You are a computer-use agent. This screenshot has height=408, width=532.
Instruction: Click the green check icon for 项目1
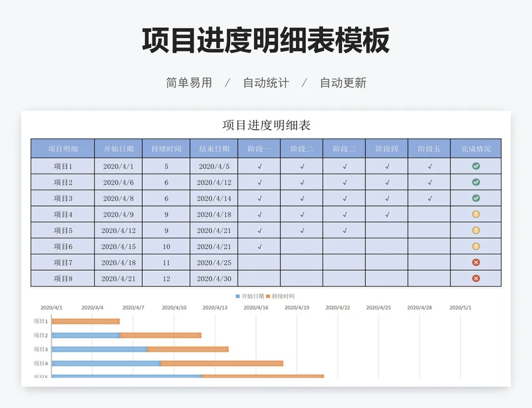[476, 166]
